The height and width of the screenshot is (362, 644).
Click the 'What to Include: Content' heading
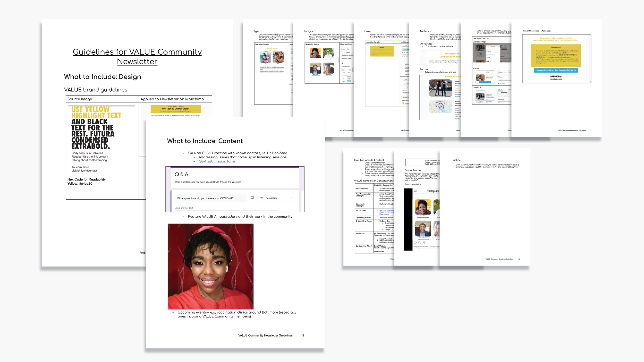coord(205,141)
